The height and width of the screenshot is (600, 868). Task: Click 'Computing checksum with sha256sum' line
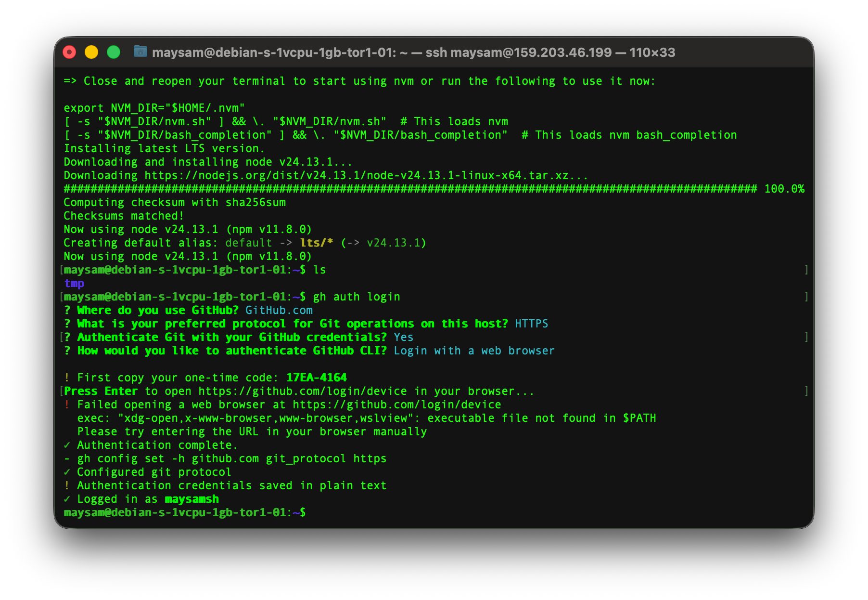(x=175, y=202)
